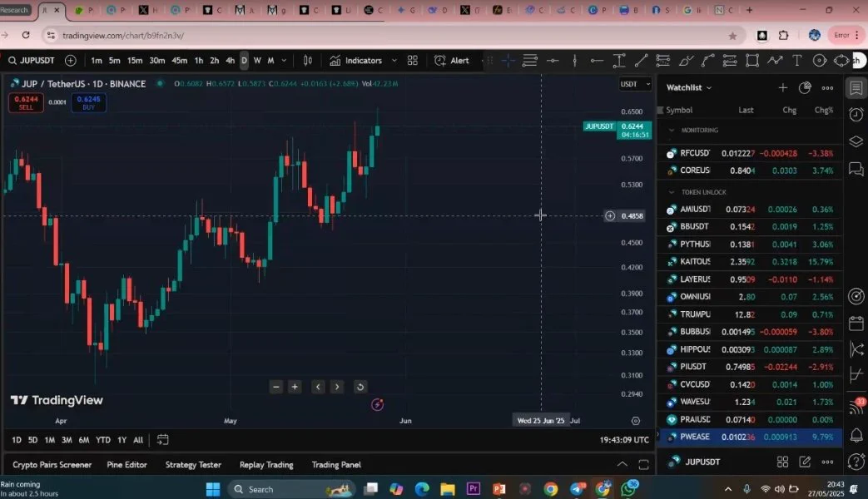Open the JUPUSDT symbol search

click(x=32, y=61)
